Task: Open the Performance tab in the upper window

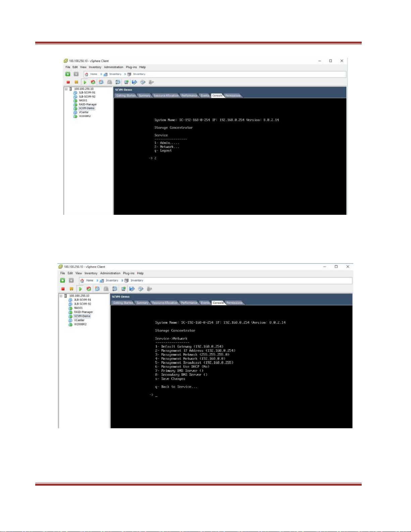Action: tap(189, 96)
